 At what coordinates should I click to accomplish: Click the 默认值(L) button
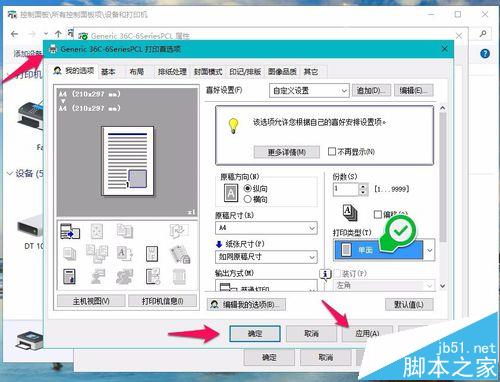409,304
